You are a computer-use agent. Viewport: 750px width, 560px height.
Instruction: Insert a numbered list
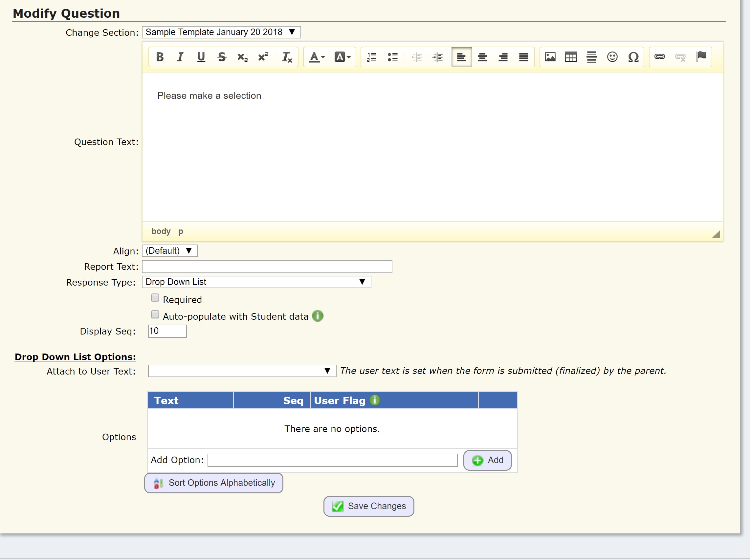(x=372, y=57)
